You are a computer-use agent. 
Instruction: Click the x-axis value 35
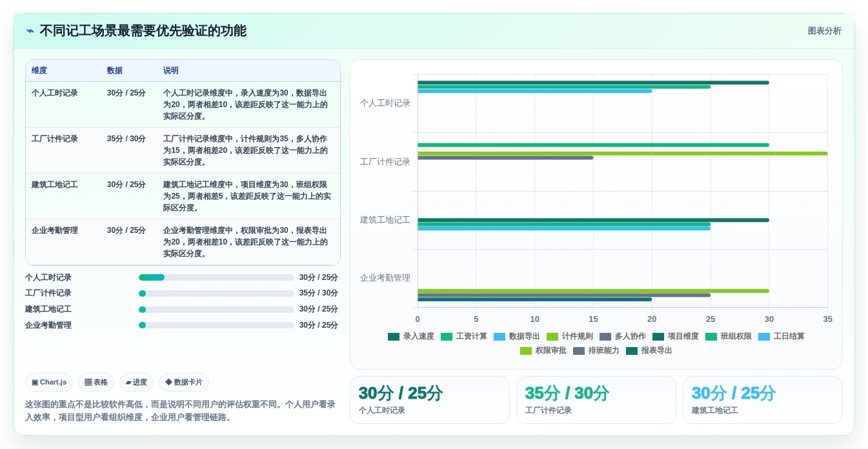[x=827, y=319]
